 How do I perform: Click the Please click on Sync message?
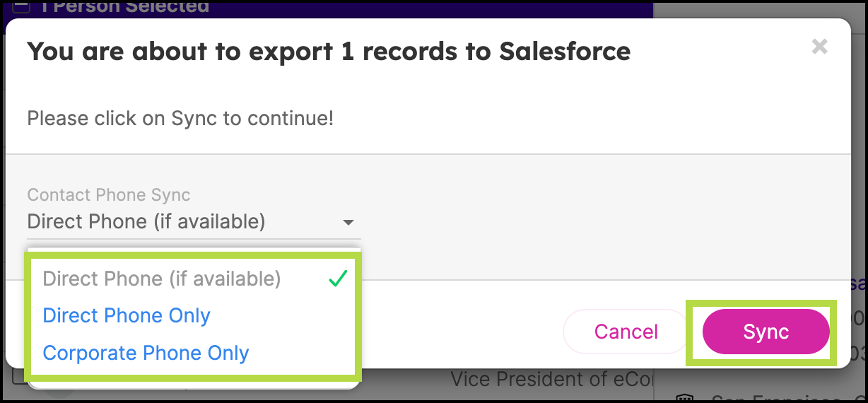(180, 117)
